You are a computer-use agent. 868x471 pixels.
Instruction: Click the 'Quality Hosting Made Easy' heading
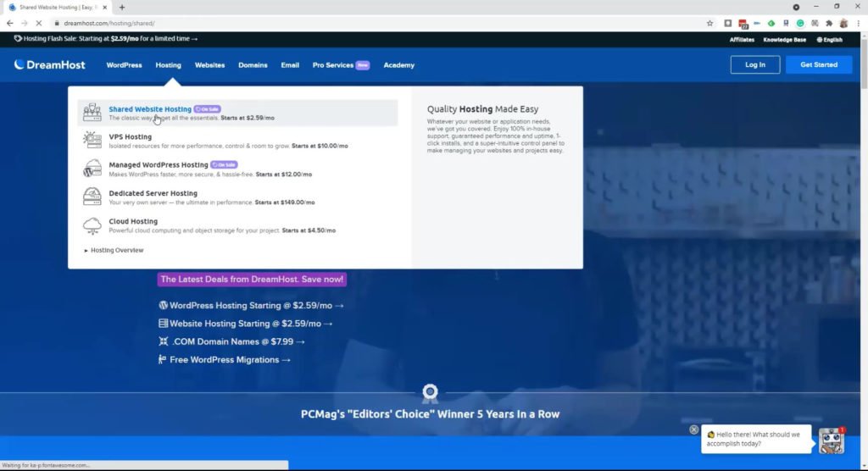482,109
